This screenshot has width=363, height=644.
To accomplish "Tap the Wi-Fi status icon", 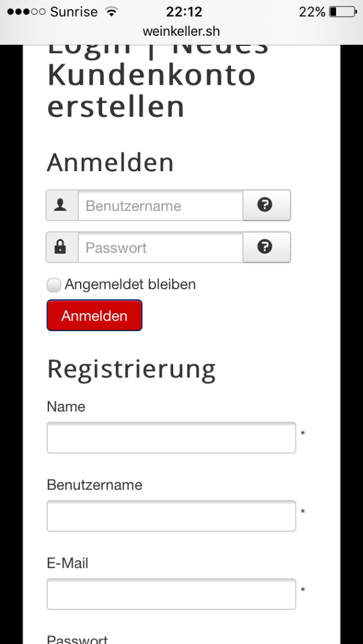I will click(112, 12).
